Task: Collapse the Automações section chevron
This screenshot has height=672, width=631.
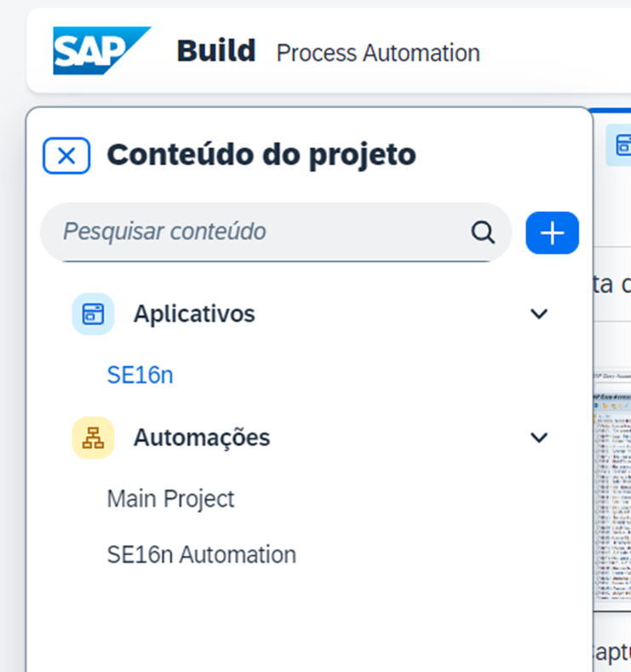Action: click(x=539, y=438)
